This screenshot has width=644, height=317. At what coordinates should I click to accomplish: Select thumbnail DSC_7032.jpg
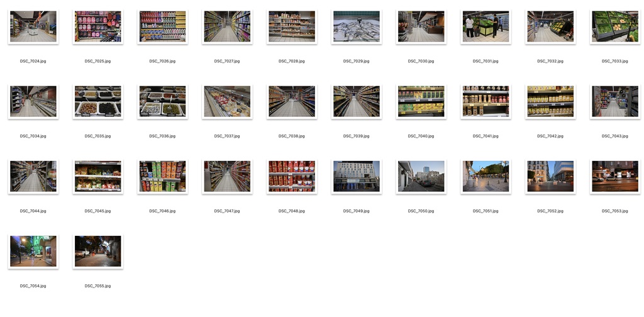(550, 26)
